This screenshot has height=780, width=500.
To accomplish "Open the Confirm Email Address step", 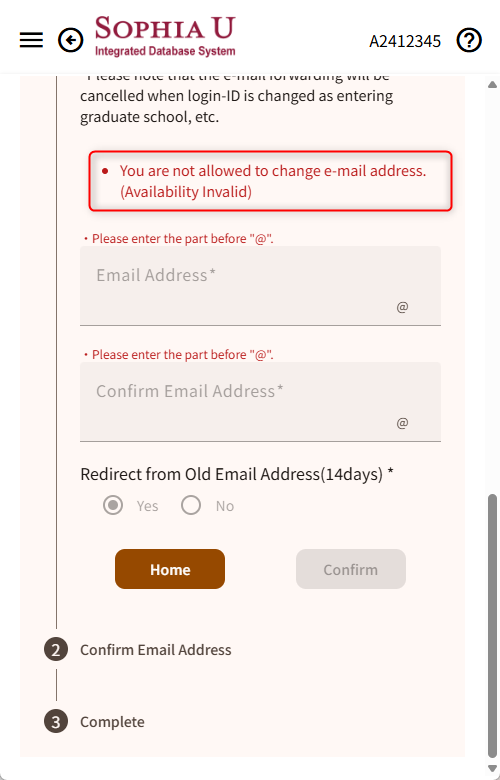I will [x=156, y=650].
